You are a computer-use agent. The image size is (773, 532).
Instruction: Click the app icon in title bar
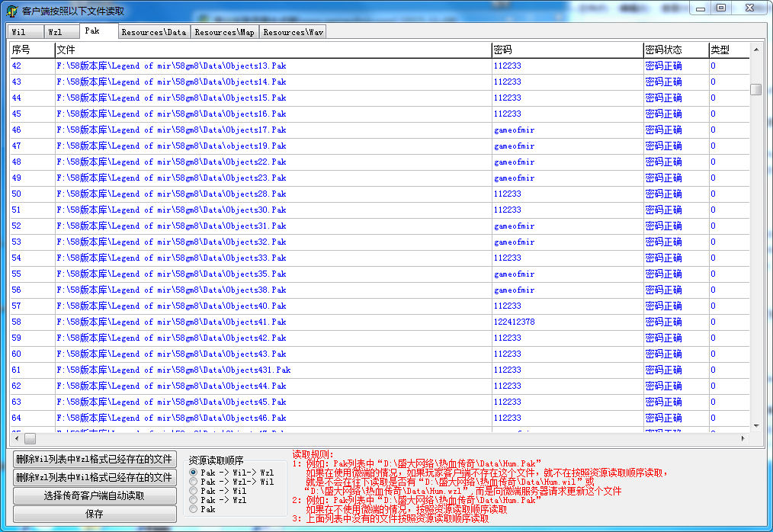coord(12,11)
